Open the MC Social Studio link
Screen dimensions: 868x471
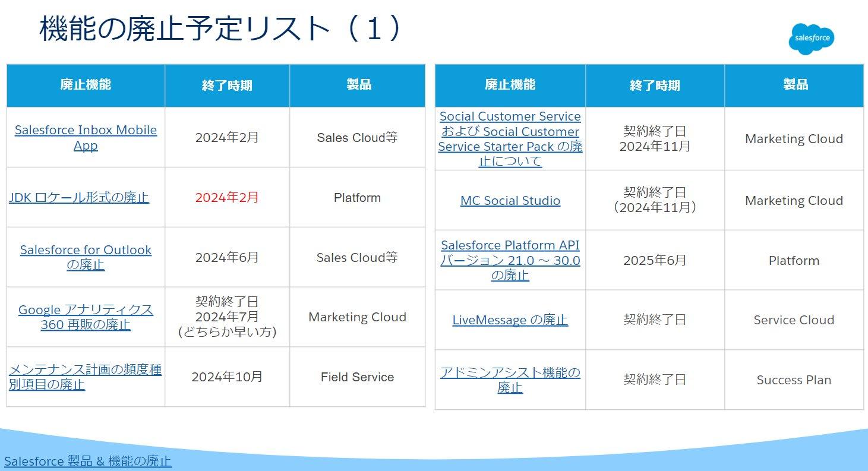point(510,201)
